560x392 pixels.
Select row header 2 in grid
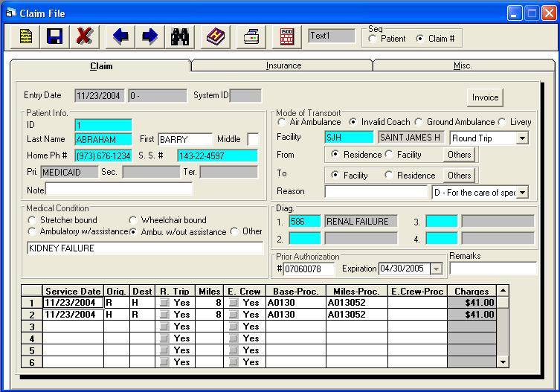32,315
